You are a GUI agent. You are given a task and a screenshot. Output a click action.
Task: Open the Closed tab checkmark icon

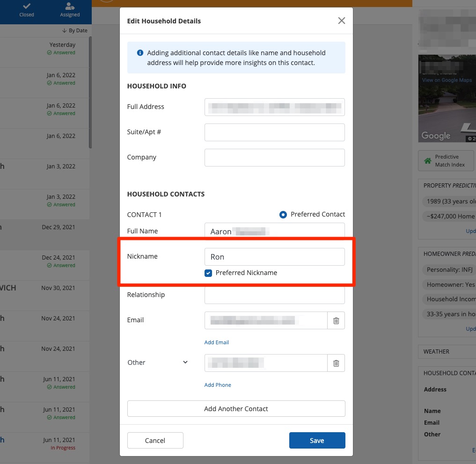click(x=27, y=6)
